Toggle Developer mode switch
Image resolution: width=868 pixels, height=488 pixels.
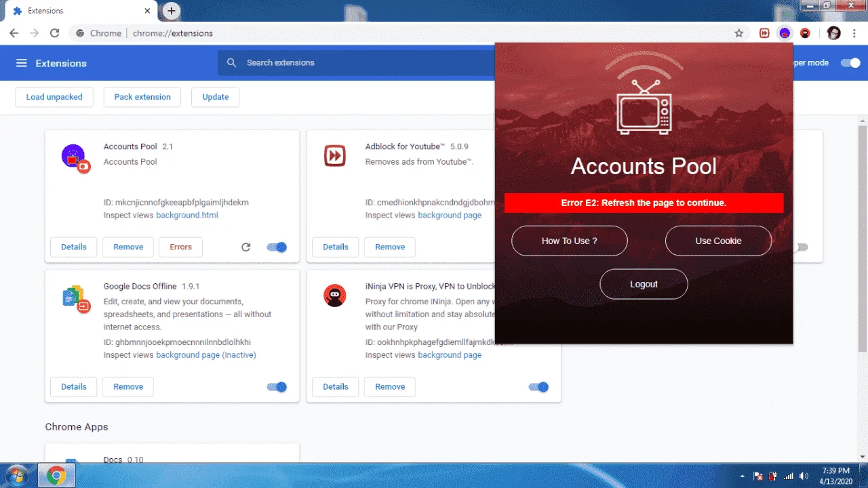tap(850, 63)
